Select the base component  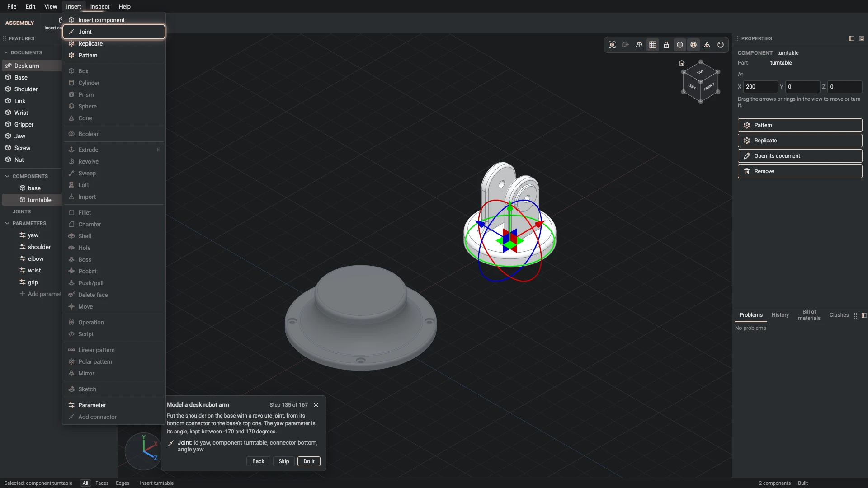(32, 188)
